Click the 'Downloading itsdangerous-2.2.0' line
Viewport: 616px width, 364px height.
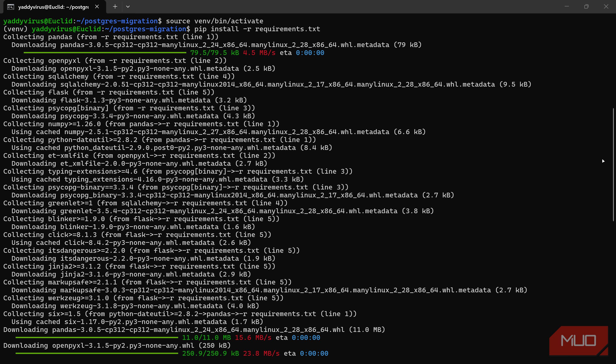143,258
